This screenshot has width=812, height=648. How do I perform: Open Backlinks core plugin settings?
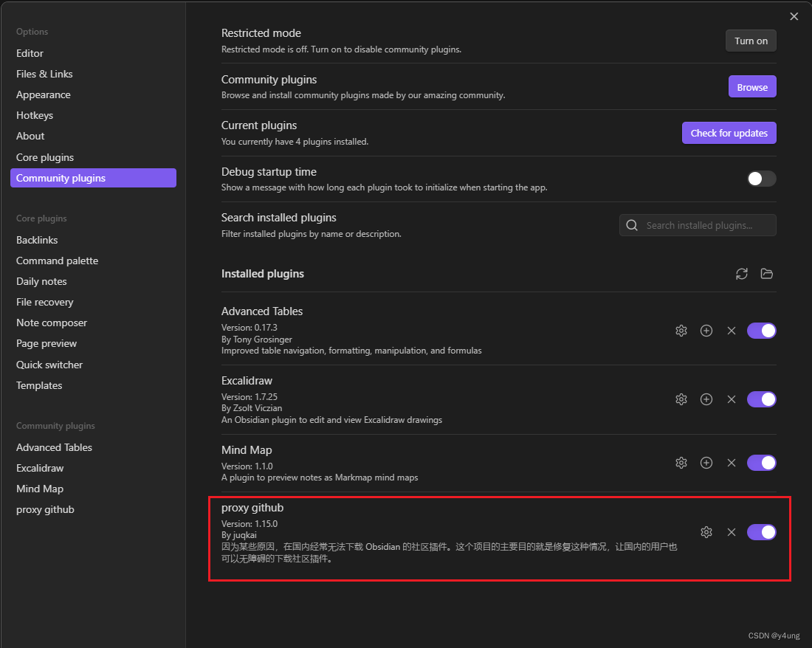[x=93, y=240]
